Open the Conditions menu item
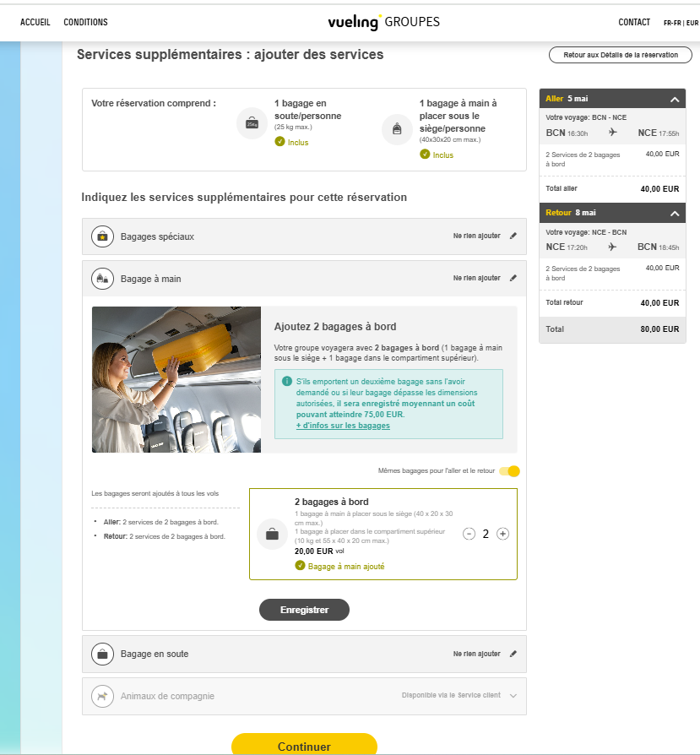 (x=85, y=22)
